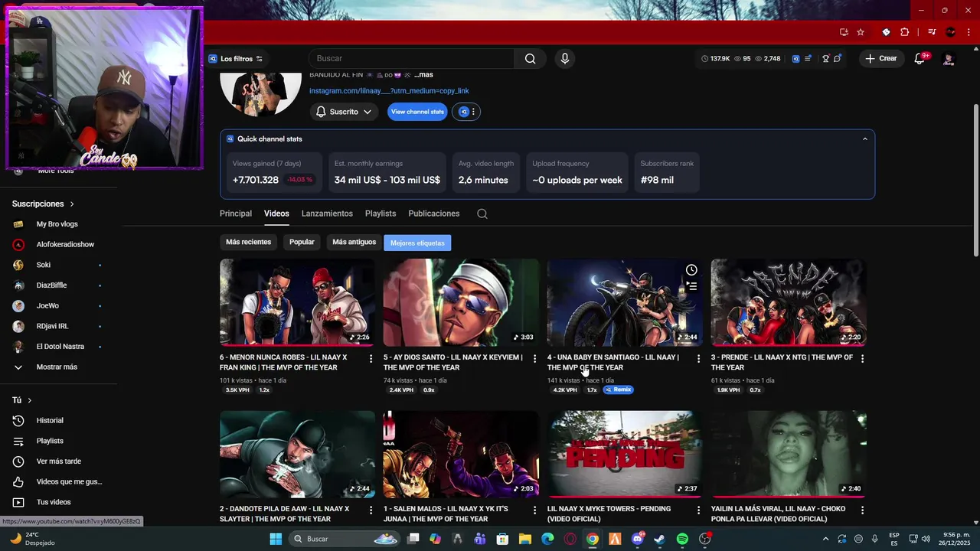Search within channel using magnifier icon
The image size is (980, 551).
482,214
